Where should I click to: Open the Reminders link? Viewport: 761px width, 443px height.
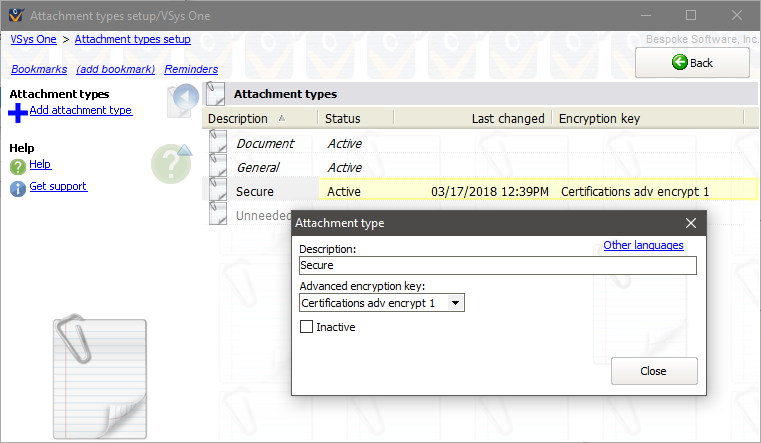tap(191, 69)
